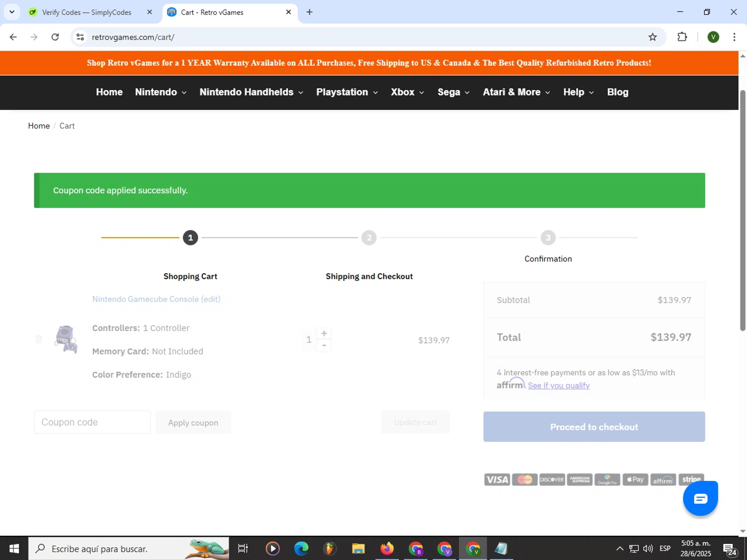Click step 1 Shopping Cart marker
The image size is (747, 560).
(190, 238)
